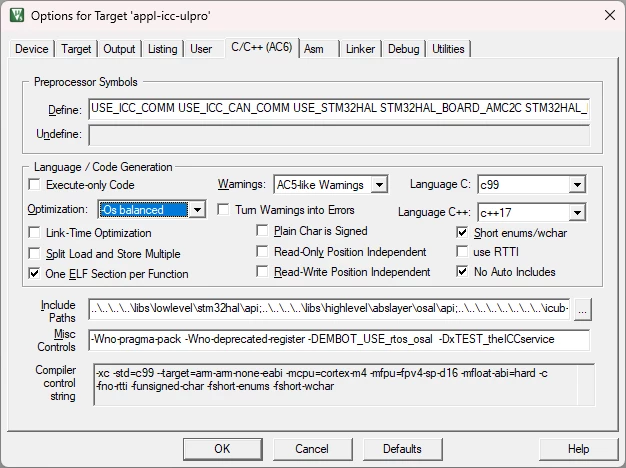Click the Defaults button
Image resolution: width=626 pixels, height=468 pixels.
pyautogui.click(x=402, y=449)
